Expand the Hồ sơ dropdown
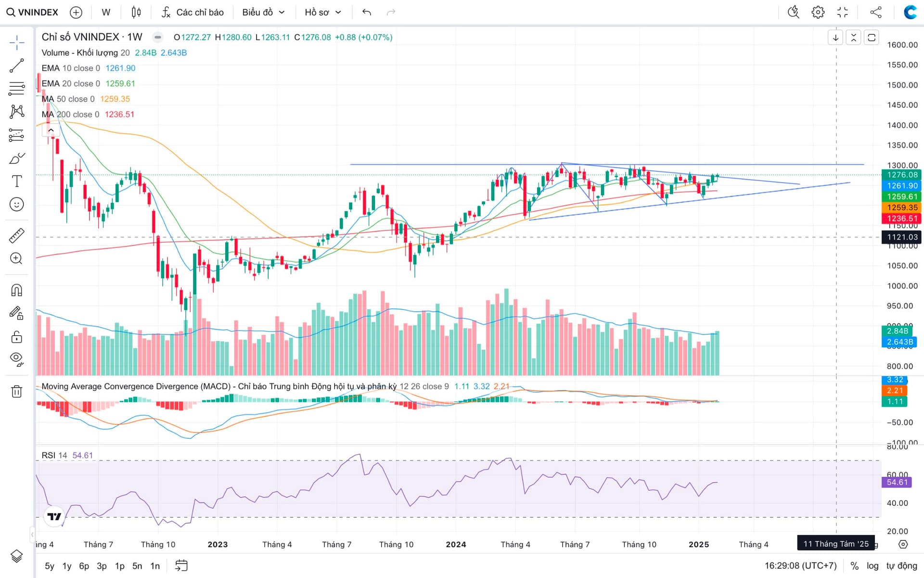Screen dimensions: 924x578 [x=322, y=12]
